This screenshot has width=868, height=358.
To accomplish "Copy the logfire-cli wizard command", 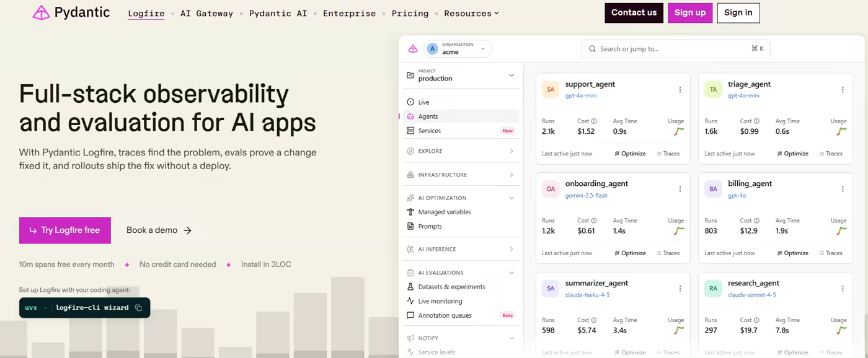I will (x=138, y=308).
